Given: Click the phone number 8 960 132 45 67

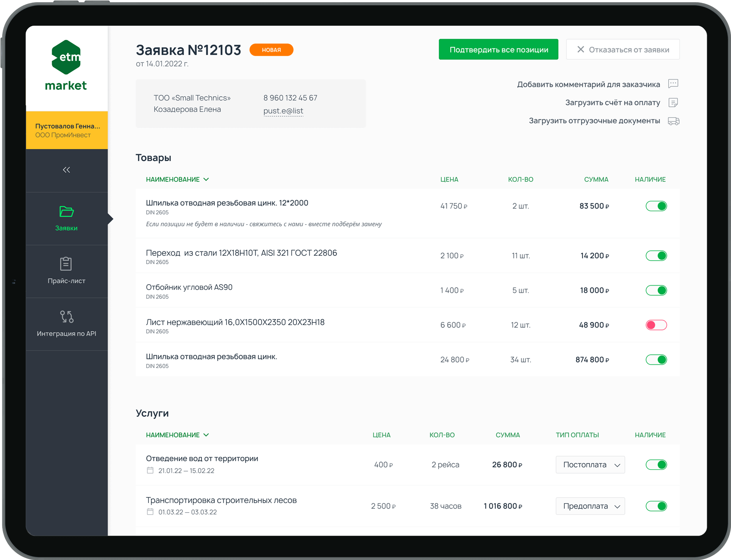Looking at the screenshot, I should (x=290, y=98).
